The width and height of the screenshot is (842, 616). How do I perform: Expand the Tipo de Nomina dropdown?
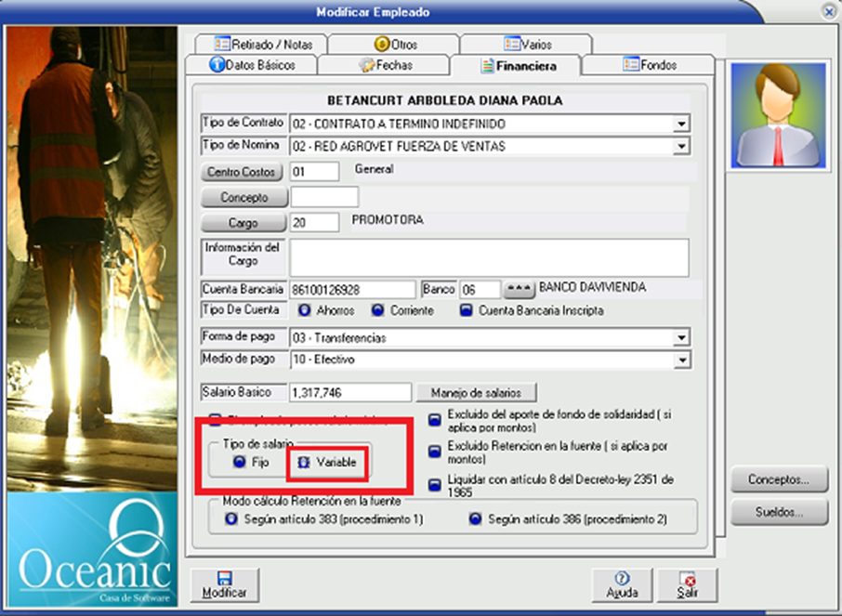coord(681,147)
